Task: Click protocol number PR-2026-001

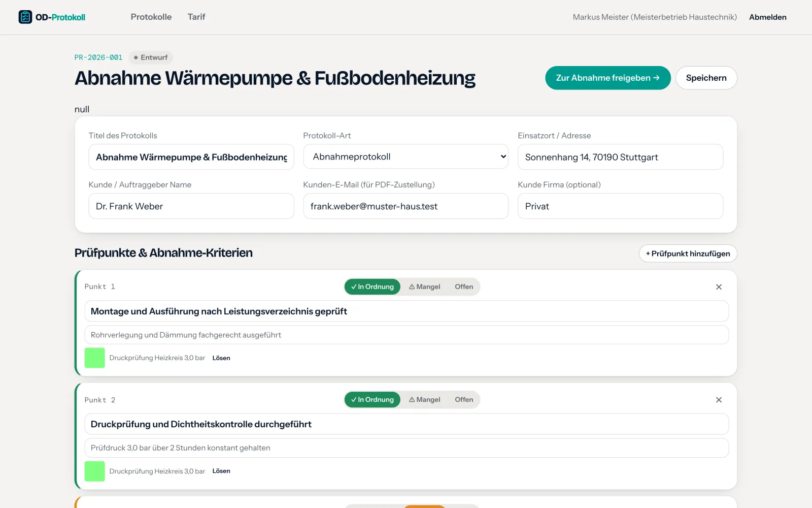Action: [x=98, y=57]
